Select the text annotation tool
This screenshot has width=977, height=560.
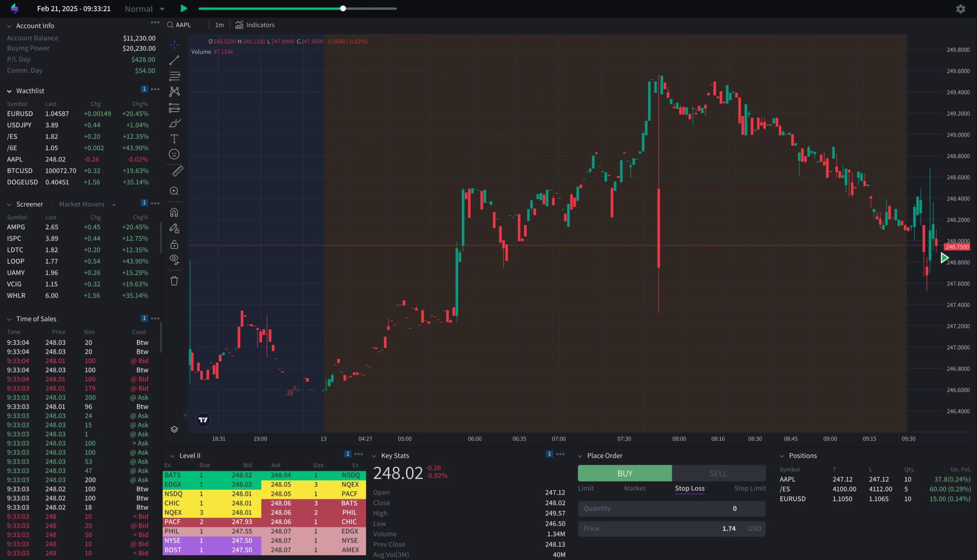(174, 139)
